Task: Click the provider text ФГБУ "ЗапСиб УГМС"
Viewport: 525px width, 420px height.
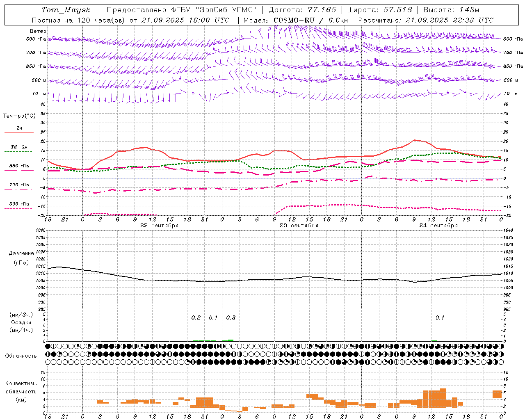Action: click(x=213, y=10)
